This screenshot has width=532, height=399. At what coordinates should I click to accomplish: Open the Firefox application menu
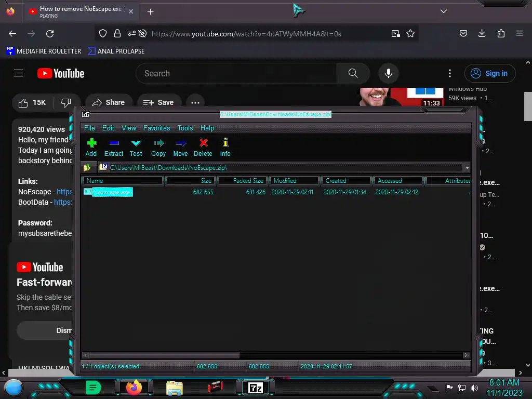[520, 33]
